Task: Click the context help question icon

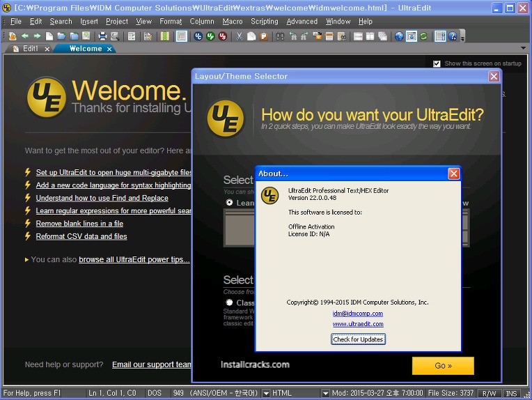Action: coord(452,36)
